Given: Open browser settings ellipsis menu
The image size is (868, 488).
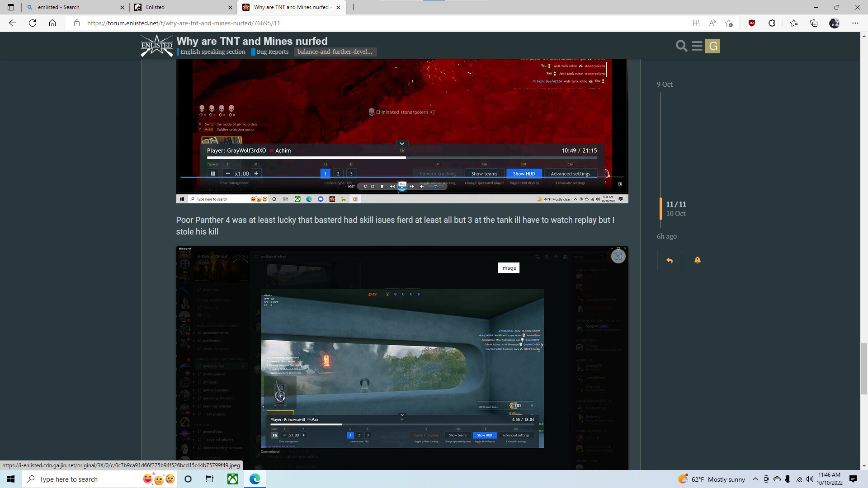Looking at the screenshot, I should click(x=855, y=23).
